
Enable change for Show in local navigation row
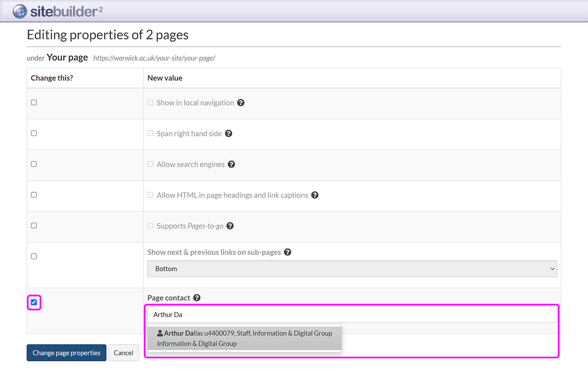point(34,102)
